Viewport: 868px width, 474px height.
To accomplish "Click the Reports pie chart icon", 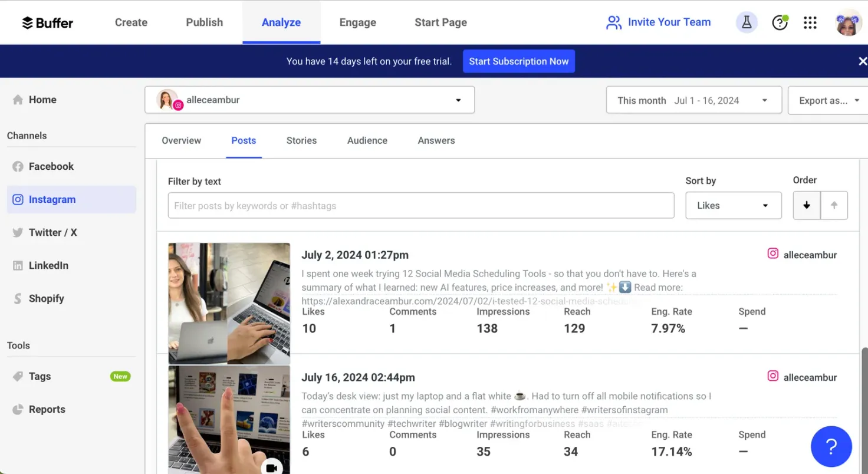I will pyautogui.click(x=18, y=409).
